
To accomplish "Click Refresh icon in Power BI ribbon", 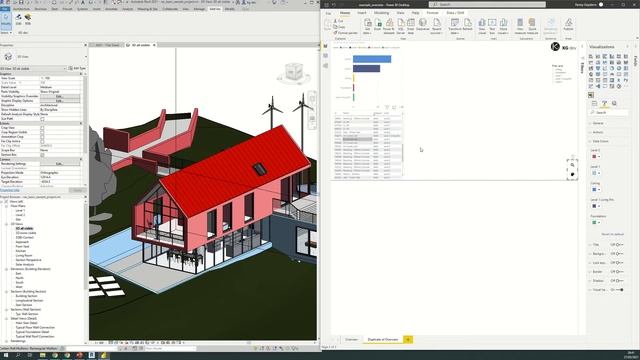I will click(x=467, y=24).
